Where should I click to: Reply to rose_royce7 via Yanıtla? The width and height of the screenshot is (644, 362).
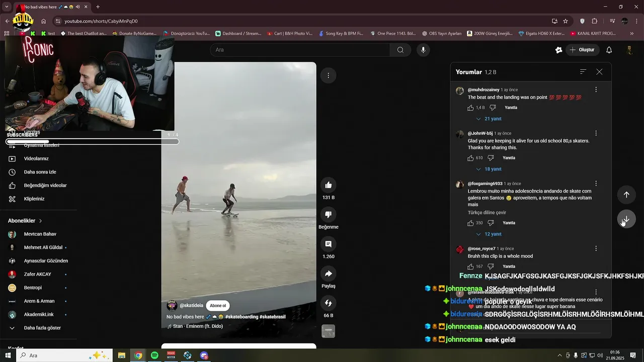coord(509,266)
